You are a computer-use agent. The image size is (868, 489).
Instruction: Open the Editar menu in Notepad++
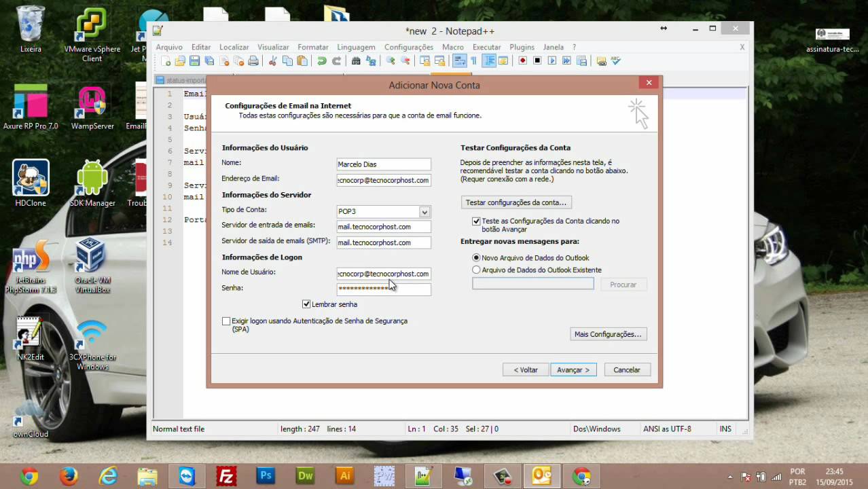[x=201, y=47]
